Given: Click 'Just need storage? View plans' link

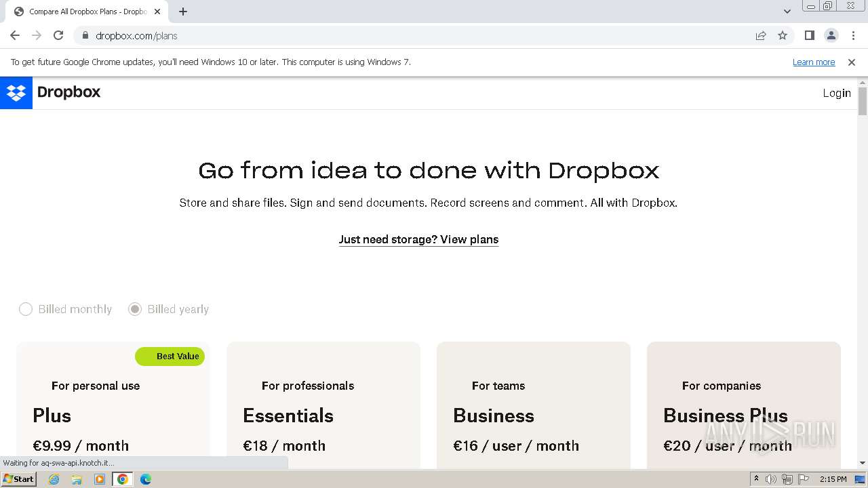Looking at the screenshot, I should point(418,239).
